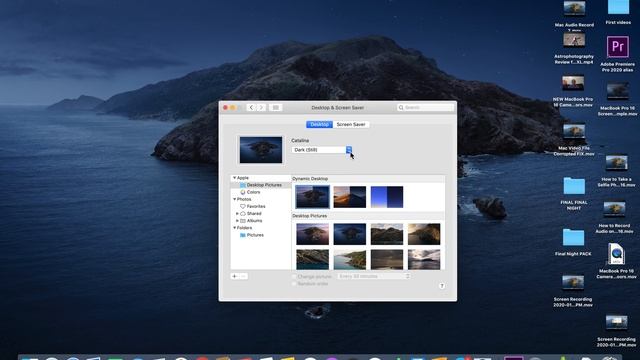Open the Every 30 minutes interval dropdown
This screenshot has height=360, width=640.
point(373,276)
